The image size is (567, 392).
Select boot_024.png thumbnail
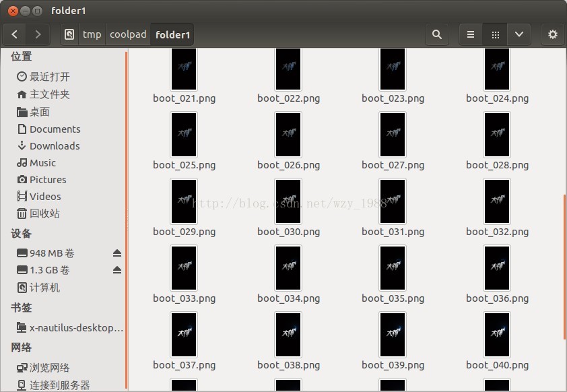click(x=497, y=69)
